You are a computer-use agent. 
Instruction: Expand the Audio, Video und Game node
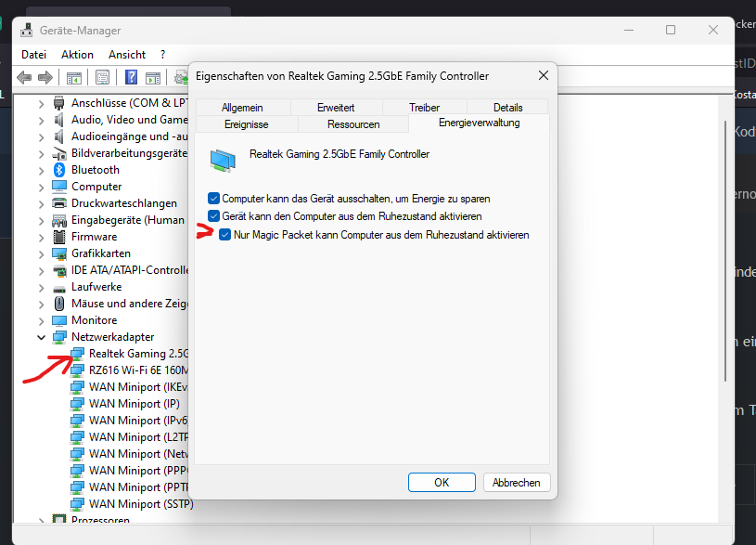point(42,120)
